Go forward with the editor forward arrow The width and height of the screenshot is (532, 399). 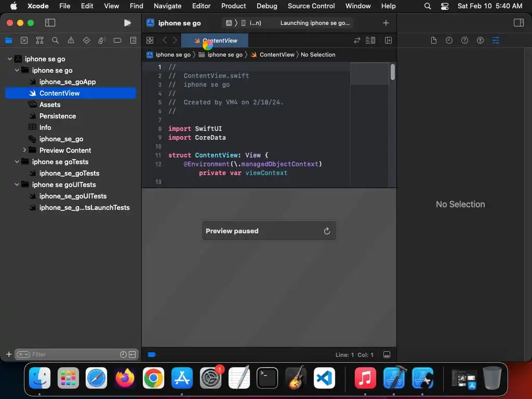coord(175,41)
